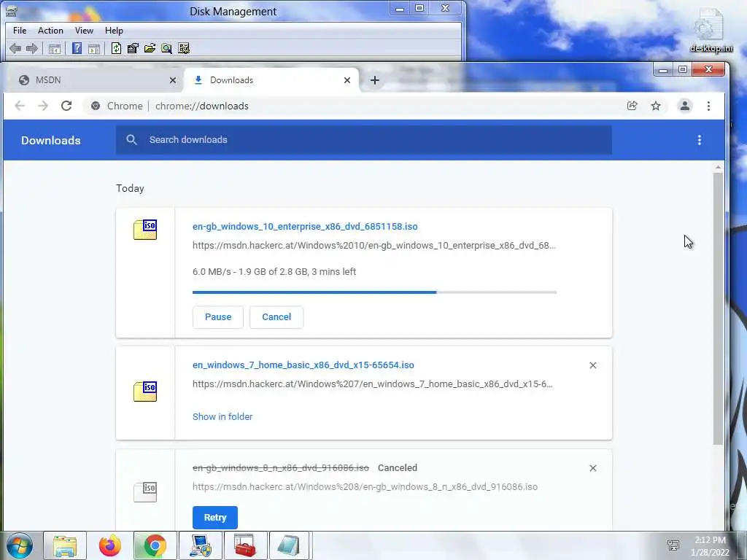Viewport: 747px width, 560px height.
Task: Click show/hide console tree icon in Disk Management
Action: [x=55, y=49]
